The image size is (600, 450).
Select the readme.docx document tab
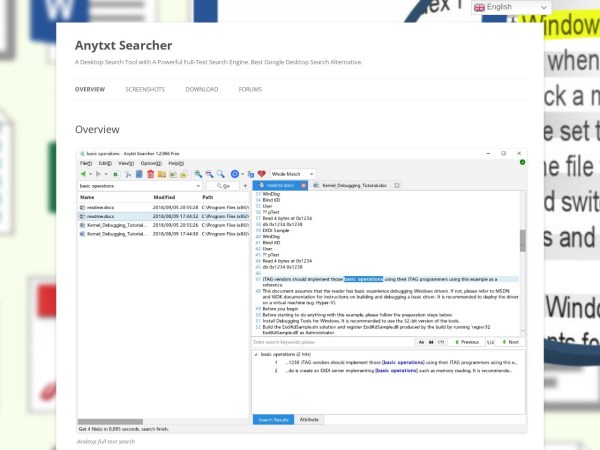(x=282, y=186)
